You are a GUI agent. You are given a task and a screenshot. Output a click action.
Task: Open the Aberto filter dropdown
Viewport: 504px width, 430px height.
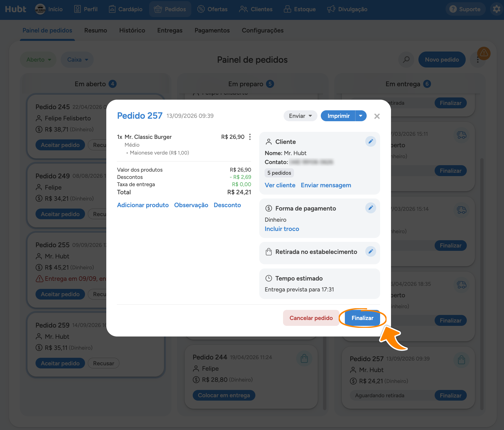[x=39, y=60]
